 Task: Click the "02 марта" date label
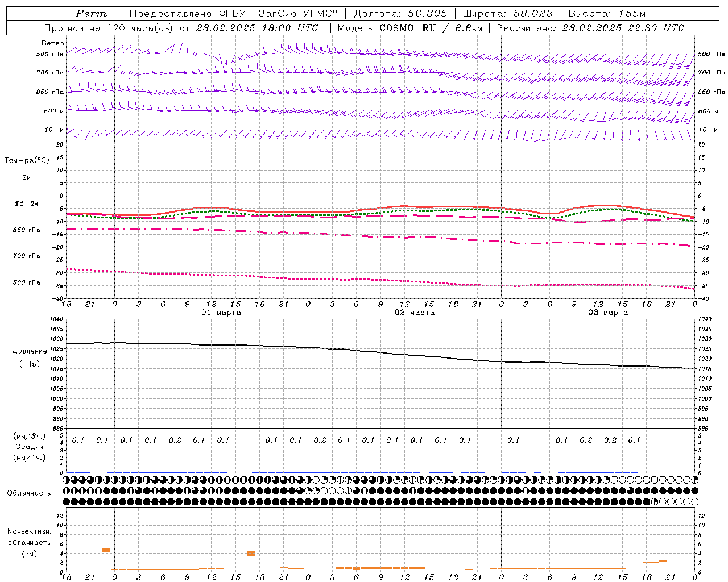[x=415, y=313]
